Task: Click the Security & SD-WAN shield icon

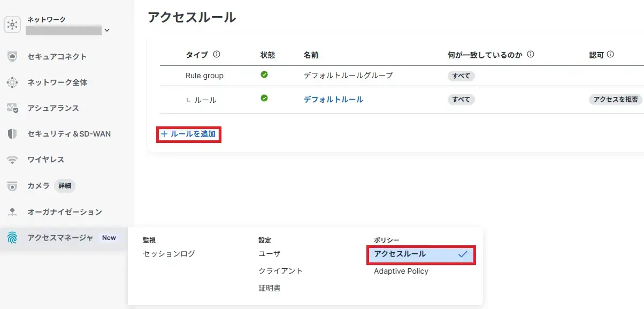Action: (x=12, y=134)
